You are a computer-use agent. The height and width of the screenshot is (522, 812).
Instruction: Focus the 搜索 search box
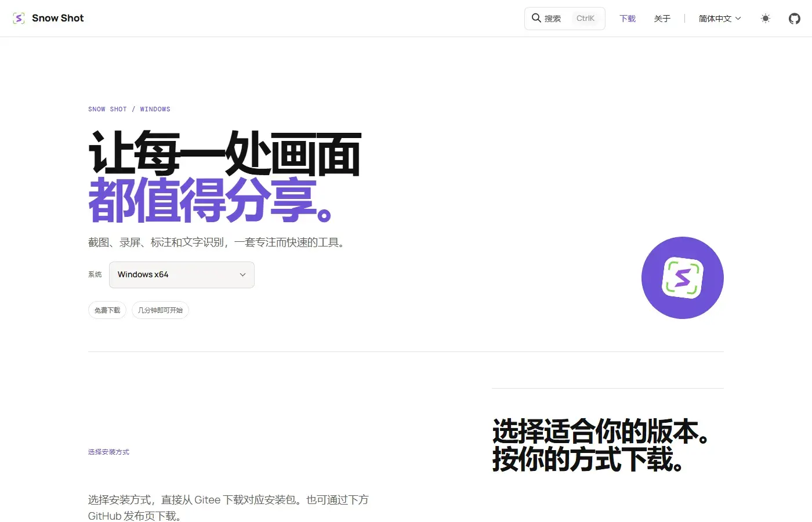click(565, 19)
